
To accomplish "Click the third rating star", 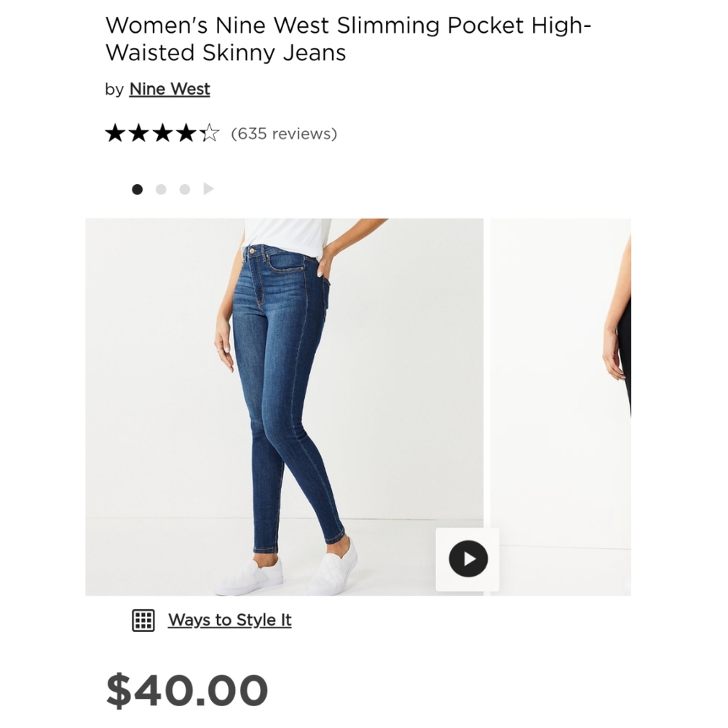I will [x=164, y=132].
